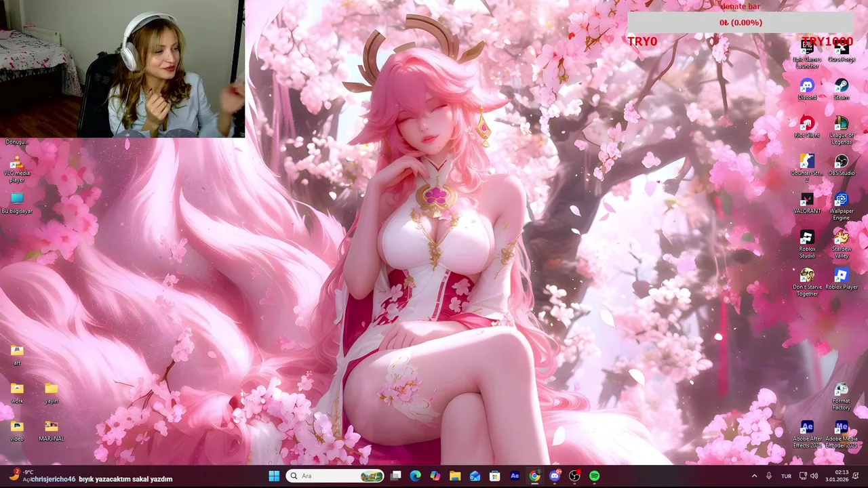
Task: Select the Adobe After Effects 2025 desktop icon
Action: click(807, 434)
